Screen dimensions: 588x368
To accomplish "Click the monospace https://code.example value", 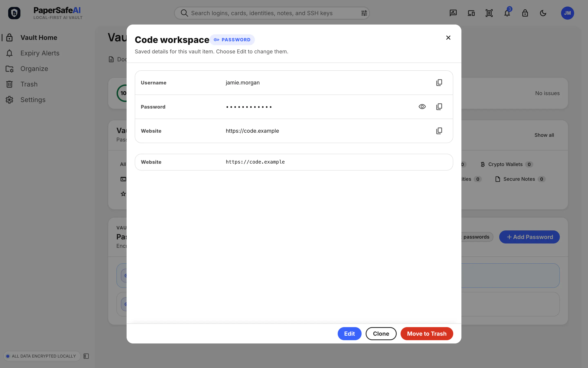I will 255,162.
